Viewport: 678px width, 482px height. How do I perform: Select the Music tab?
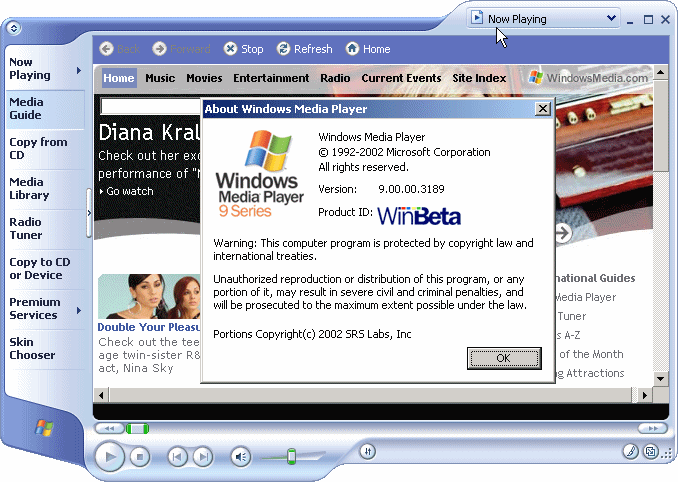coord(160,78)
